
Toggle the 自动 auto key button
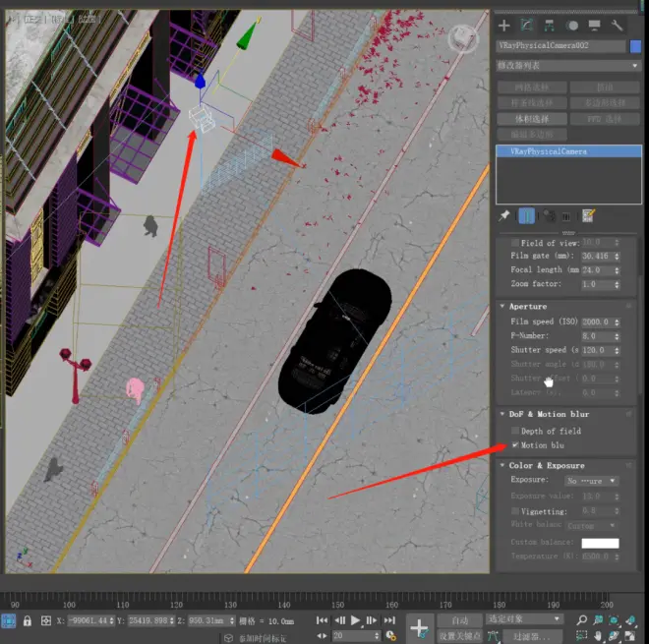coord(459,620)
